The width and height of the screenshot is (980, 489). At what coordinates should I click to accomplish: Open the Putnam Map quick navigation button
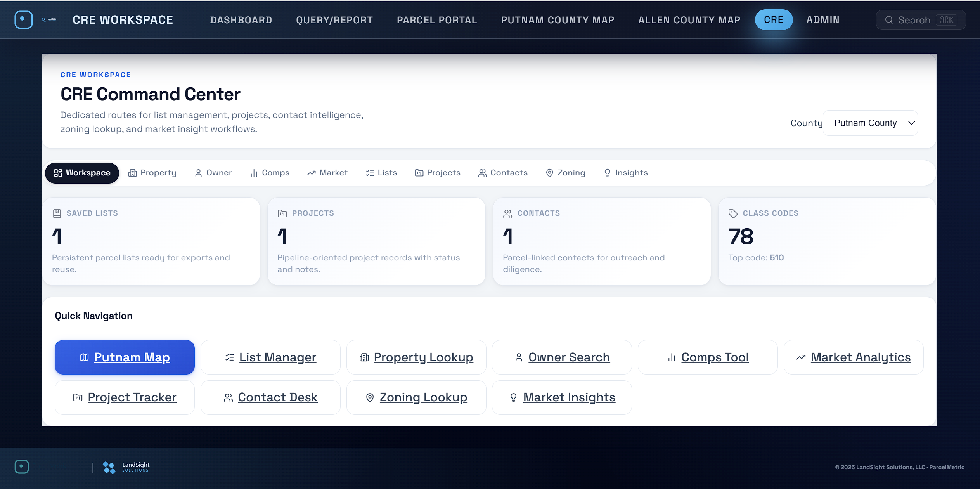(x=125, y=357)
